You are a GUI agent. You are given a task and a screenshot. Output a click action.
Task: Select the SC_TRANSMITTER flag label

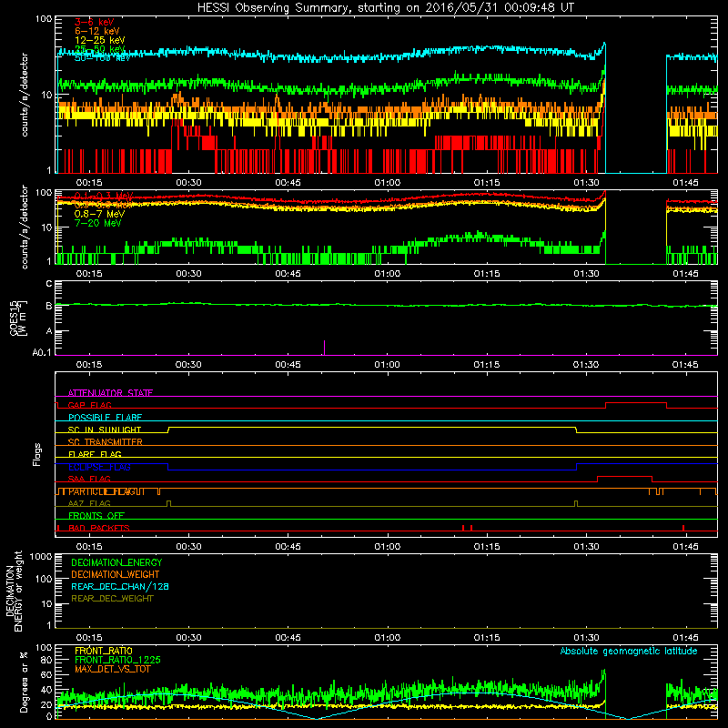pos(106,442)
